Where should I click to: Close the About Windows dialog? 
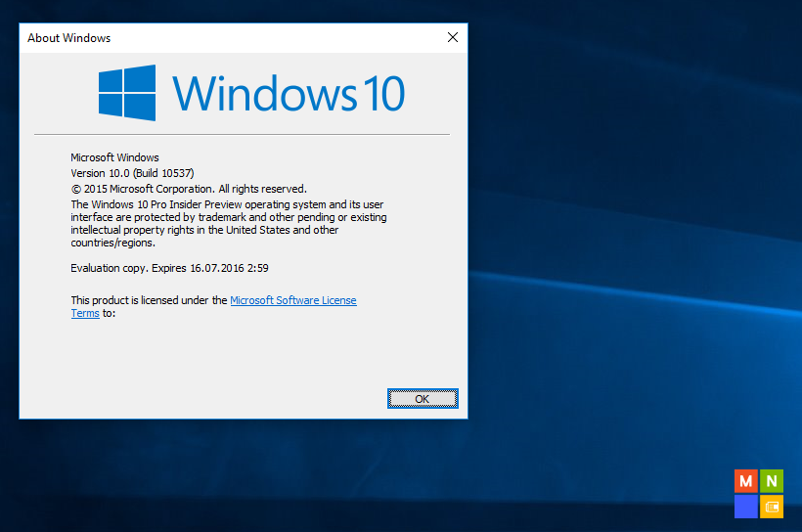pyautogui.click(x=453, y=37)
